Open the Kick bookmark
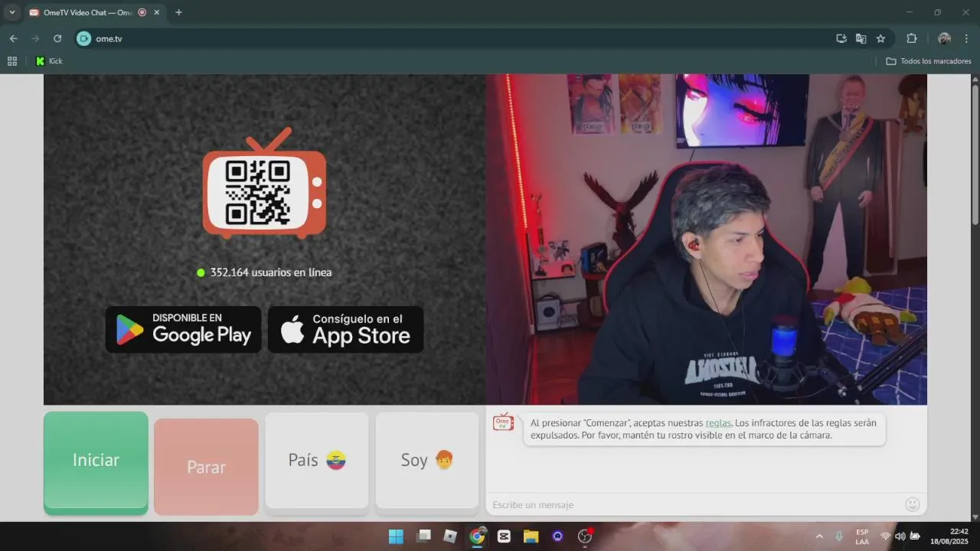 pos(49,61)
